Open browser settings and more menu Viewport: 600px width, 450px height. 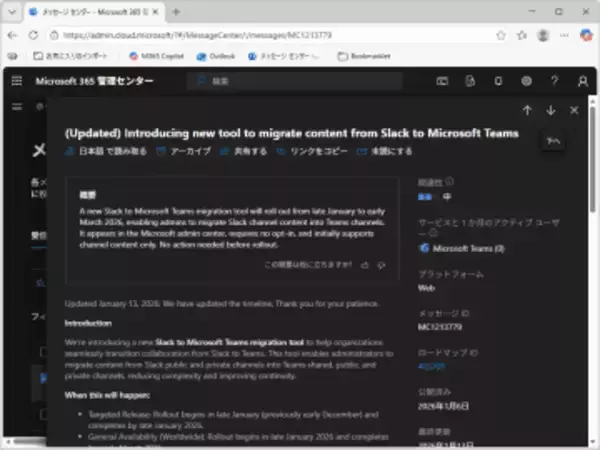pyautogui.click(x=564, y=35)
